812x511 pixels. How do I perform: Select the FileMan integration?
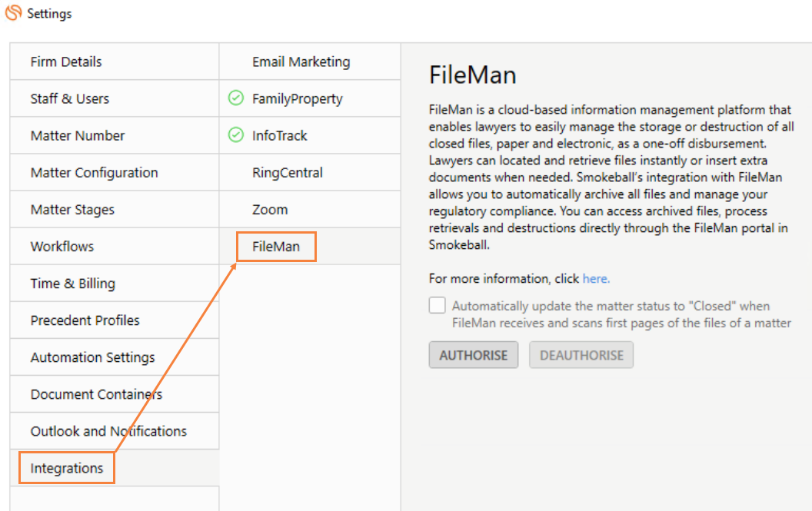pos(310,247)
